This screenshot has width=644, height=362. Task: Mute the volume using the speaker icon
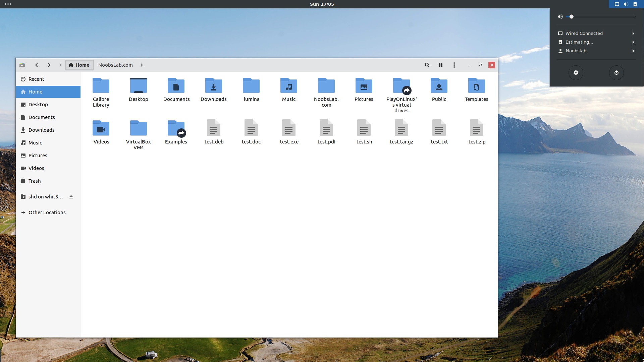(560, 16)
